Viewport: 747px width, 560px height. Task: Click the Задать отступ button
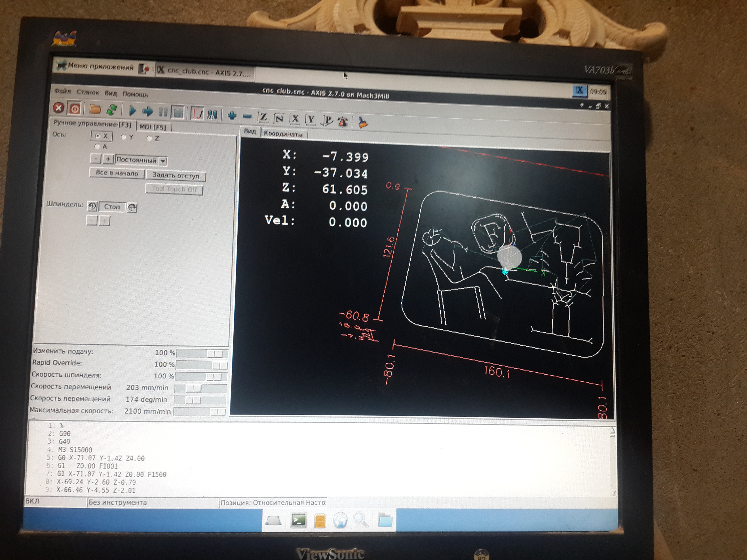point(176,175)
